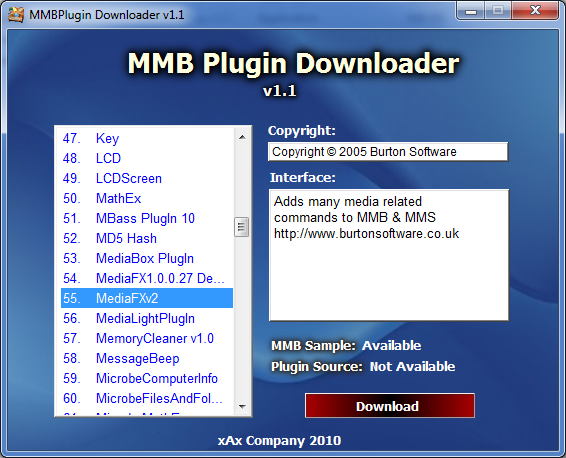Choose MemoryCleaner v1.0 plugin
This screenshot has height=458, width=566.
point(147,338)
